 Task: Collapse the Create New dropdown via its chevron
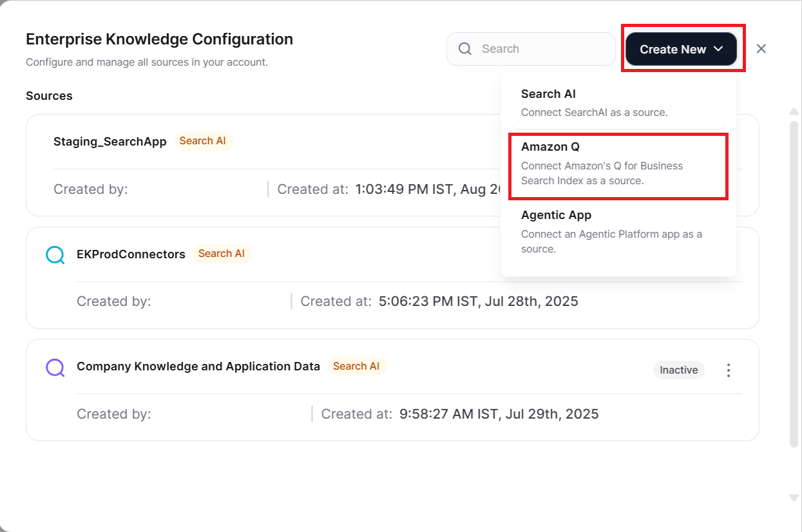[x=719, y=49]
